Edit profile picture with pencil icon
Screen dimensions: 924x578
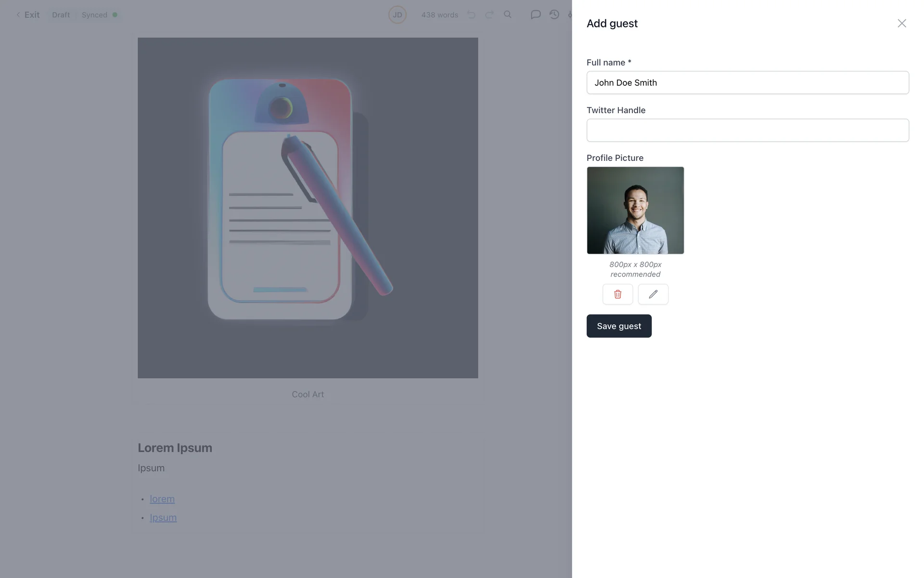click(653, 294)
